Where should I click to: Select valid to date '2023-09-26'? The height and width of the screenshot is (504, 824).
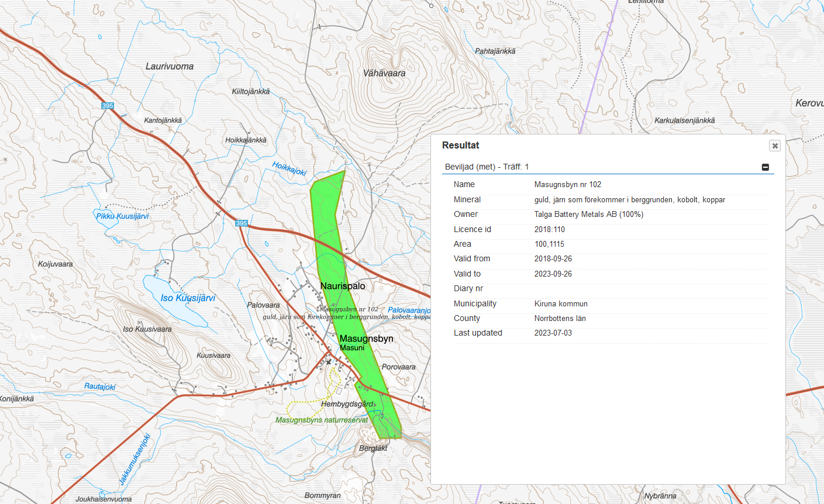click(553, 274)
